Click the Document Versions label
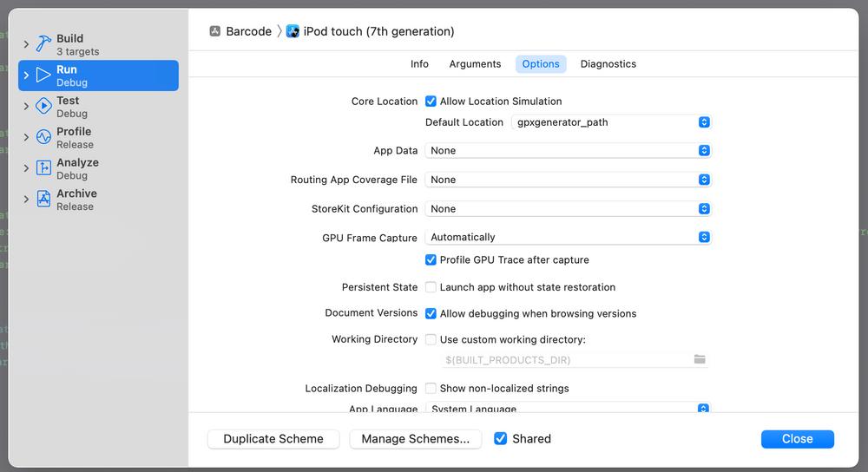868x472 pixels. click(371, 312)
